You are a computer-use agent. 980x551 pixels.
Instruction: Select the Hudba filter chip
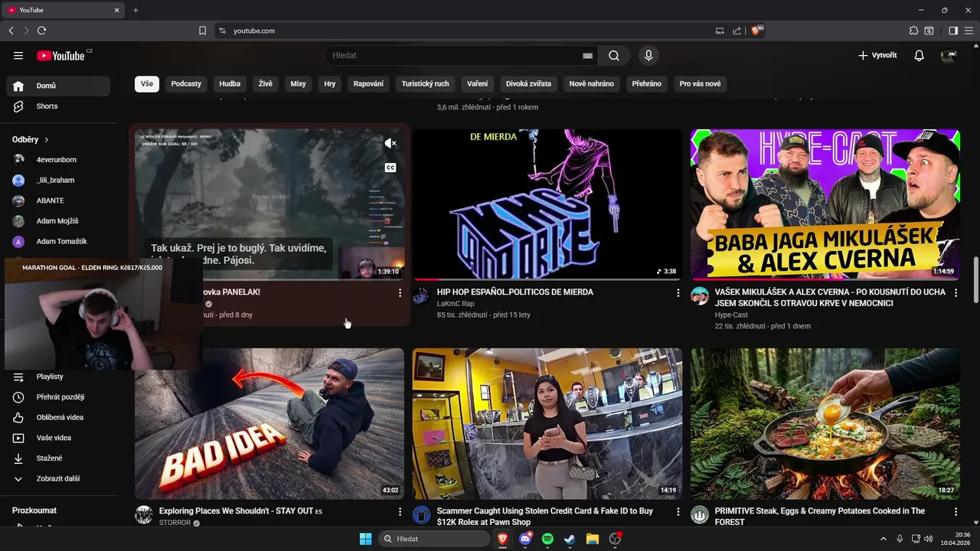point(230,83)
